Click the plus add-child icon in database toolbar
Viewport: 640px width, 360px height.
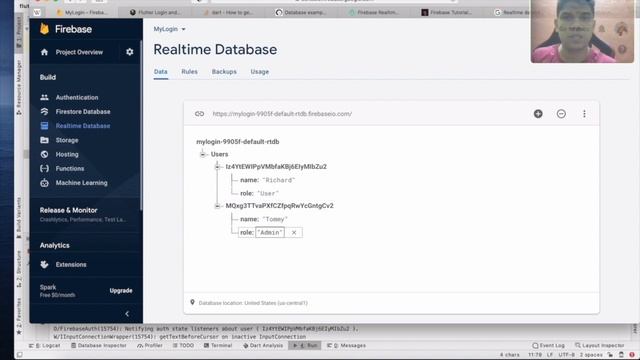(x=538, y=114)
